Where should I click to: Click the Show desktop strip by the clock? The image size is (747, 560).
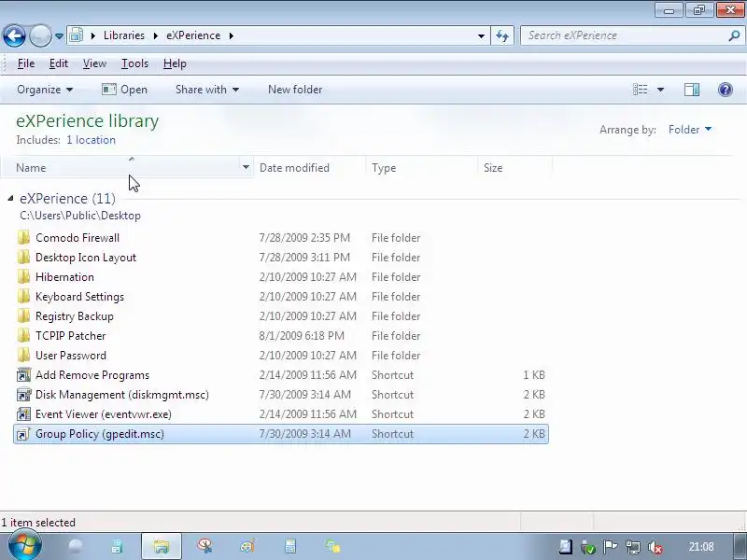[x=740, y=546]
